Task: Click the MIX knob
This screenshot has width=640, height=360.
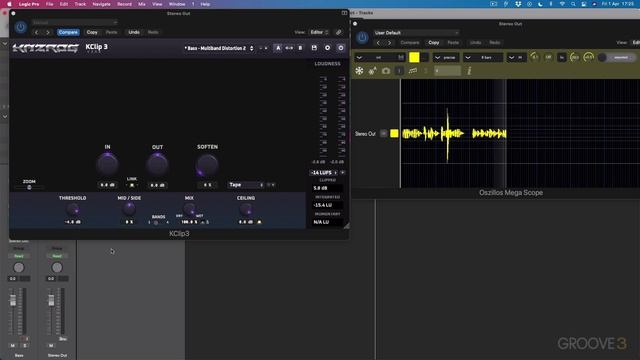Action: (189, 209)
